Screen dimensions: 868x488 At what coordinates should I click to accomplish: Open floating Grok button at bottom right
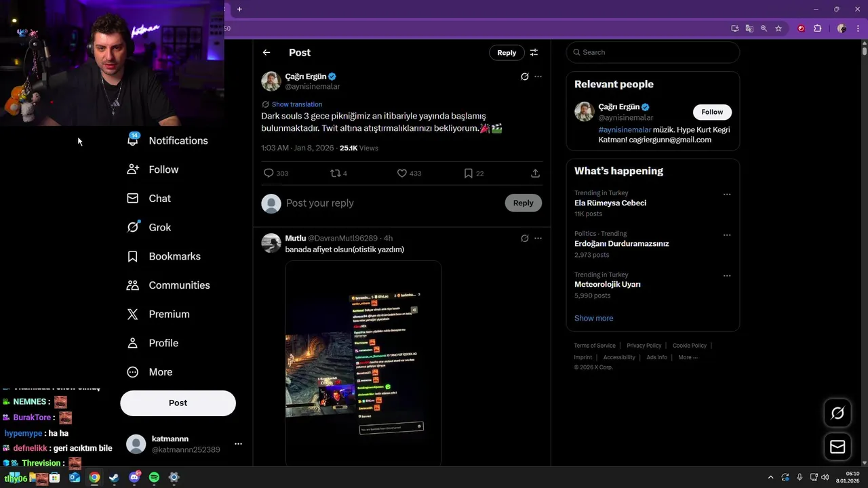837,413
